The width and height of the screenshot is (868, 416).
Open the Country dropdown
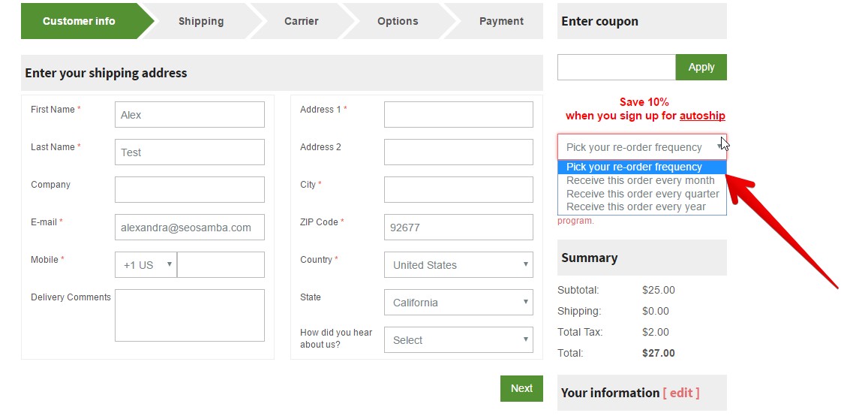pos(458,265)
